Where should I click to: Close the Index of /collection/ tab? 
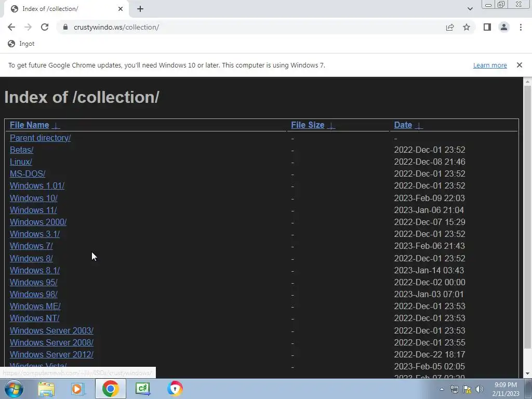(121, 9)
